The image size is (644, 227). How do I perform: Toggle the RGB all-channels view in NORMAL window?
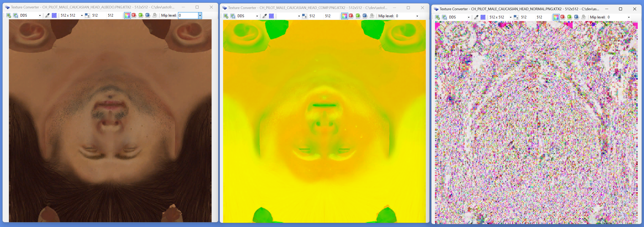(556, 17)
